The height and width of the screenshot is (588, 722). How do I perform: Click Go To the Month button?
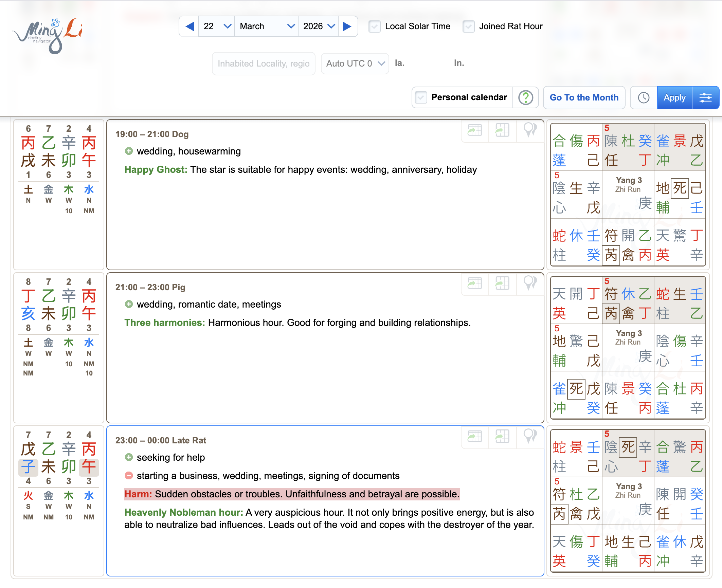[584, 98]
